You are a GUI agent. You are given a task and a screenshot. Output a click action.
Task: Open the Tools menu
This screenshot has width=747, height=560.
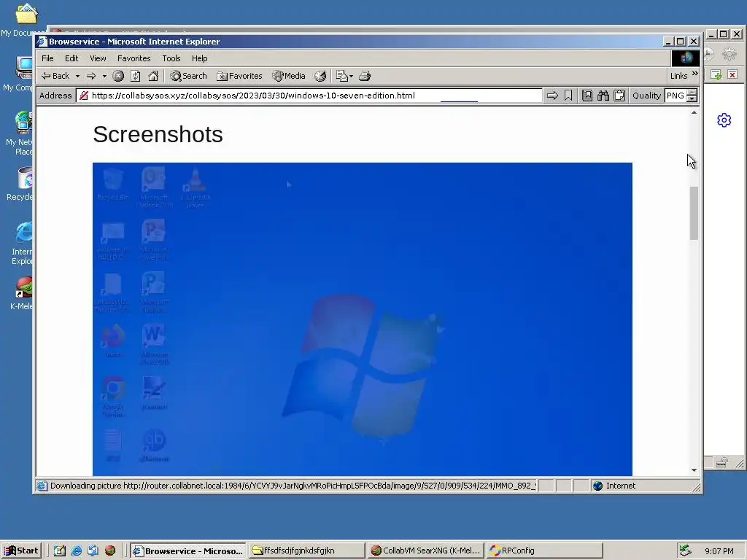coord(171,58)
